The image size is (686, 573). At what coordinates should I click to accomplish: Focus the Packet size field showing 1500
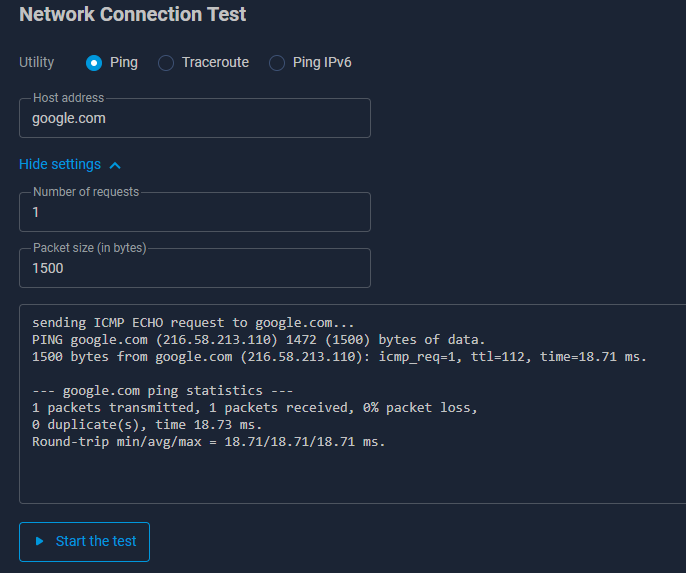(x=195, y=268)
